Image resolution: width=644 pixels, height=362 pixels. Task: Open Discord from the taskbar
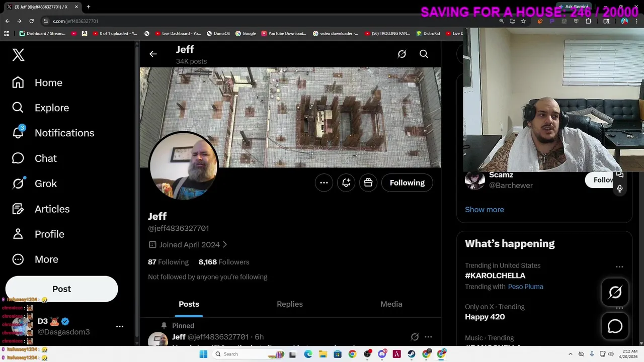click(x=382, y=354)
